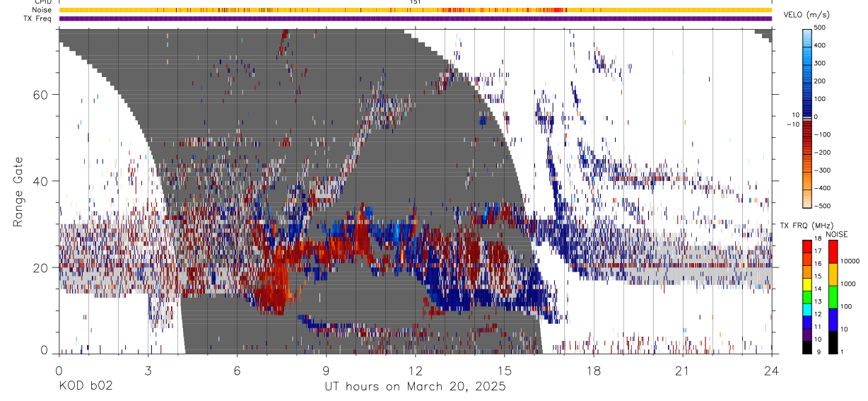Click the 12 tick on UT hours axis
The height and width of the screenshot is (401, 868).
click(x=416, y=371)
